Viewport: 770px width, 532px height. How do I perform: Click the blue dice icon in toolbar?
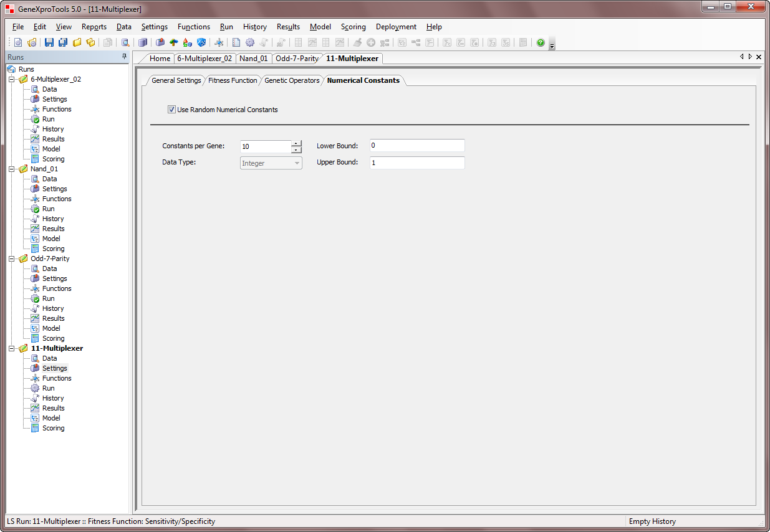click(201, 42)
